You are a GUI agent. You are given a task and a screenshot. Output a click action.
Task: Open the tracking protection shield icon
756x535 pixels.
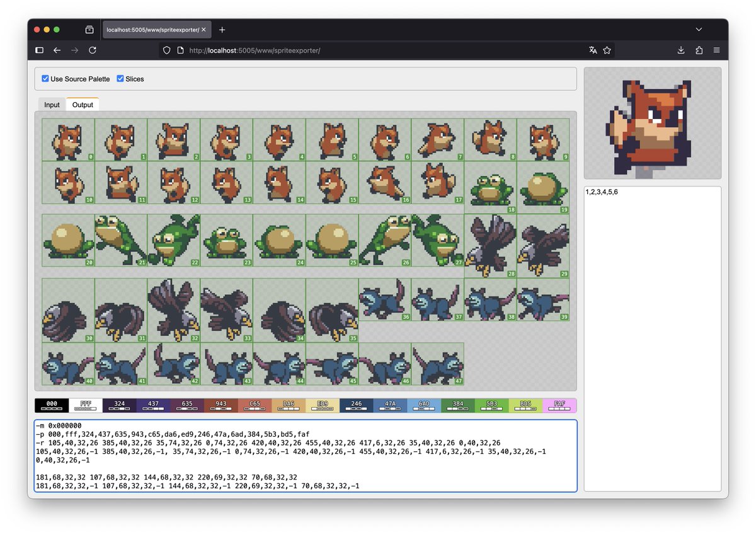[167, 50]
